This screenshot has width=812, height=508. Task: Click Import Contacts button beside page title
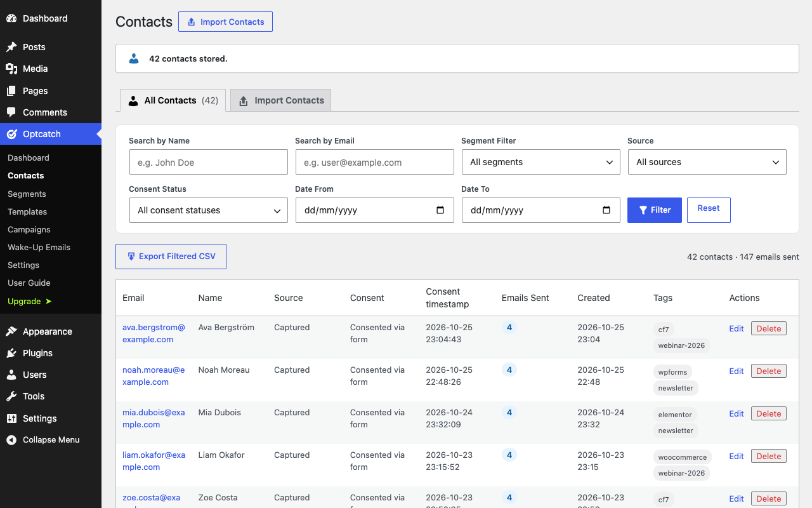coord(226,22)
